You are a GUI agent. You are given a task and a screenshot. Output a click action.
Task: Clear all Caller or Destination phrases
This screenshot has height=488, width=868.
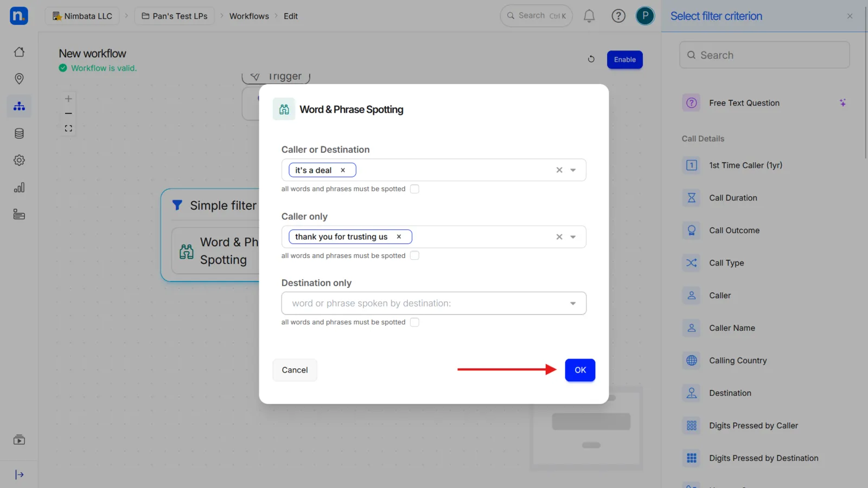pyautogui.click(x=559, y=170)
